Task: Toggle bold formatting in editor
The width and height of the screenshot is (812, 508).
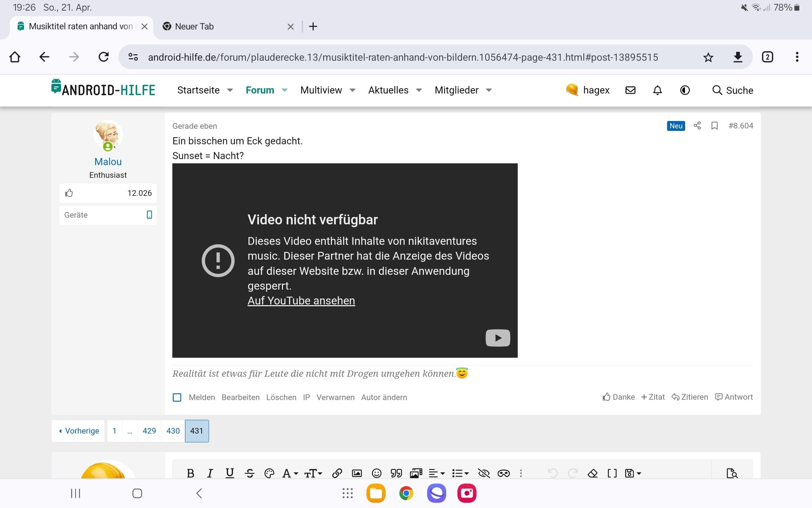Action: tap(190, 473)
